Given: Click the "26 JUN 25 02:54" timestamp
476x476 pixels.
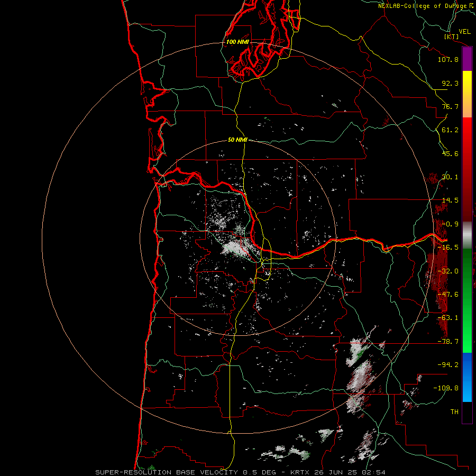Looking at the screenshot, I should point(350,472).
